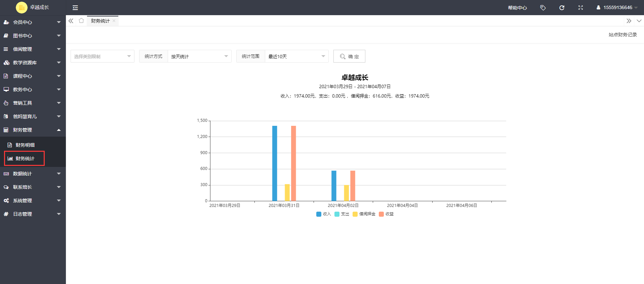Click the 卓越成长 chart title
The width and height of the screenshot is (644, 284).
coord(355,77)
